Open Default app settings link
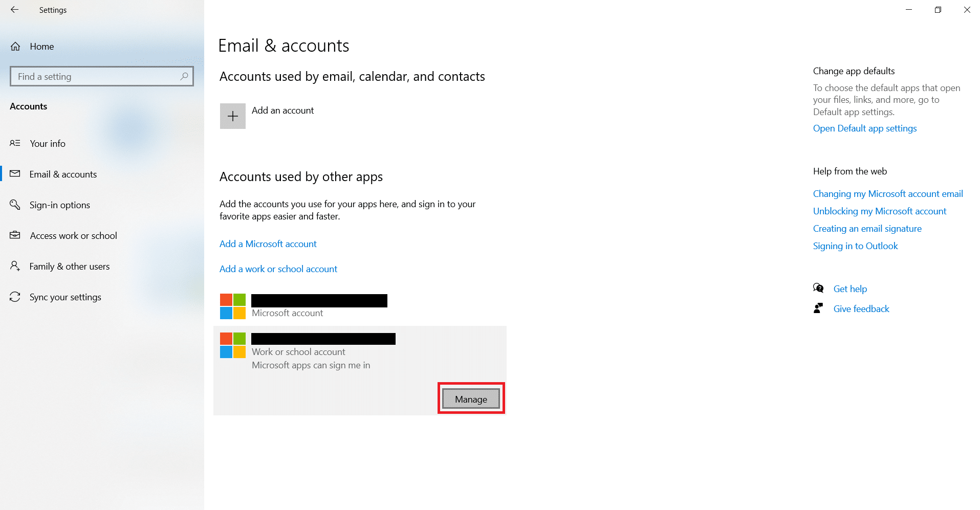Screen dimensions: 980x510 coord(864,128)
